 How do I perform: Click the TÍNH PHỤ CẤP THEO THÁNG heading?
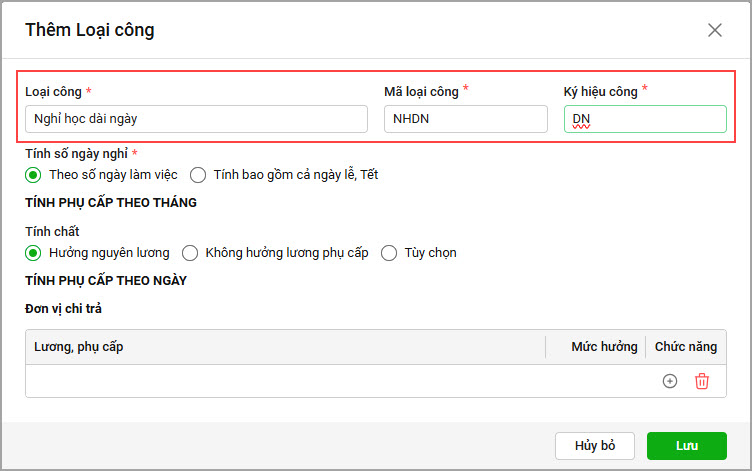[x=111, y=203]
